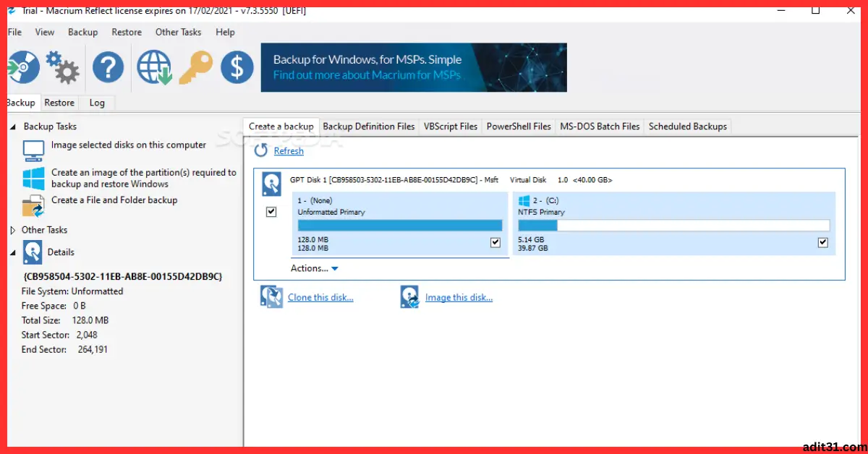The height and width of the screenshot is (454, 868).
Task: Click Image selected disks on this computer
Action: click(129, 145)
